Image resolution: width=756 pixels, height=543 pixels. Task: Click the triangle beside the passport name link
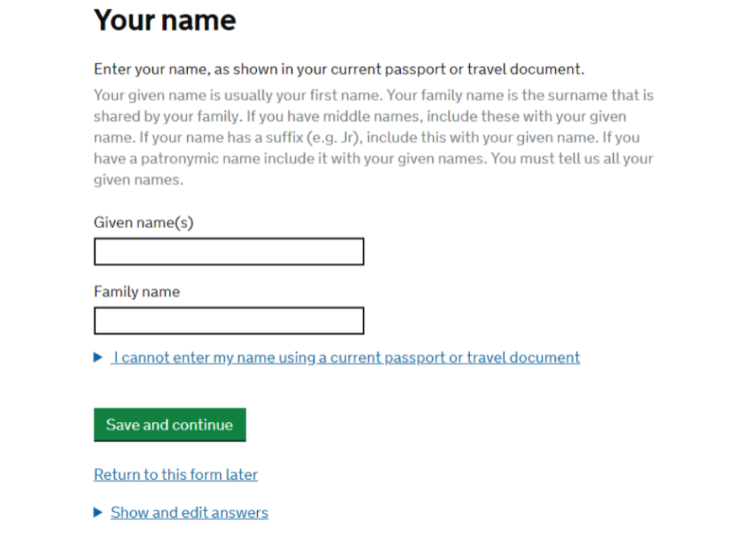click(x=98, y=357)
